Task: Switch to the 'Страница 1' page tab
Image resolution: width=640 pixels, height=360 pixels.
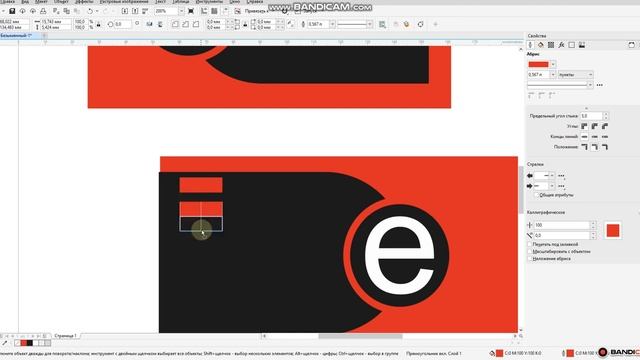Action: 65,336
